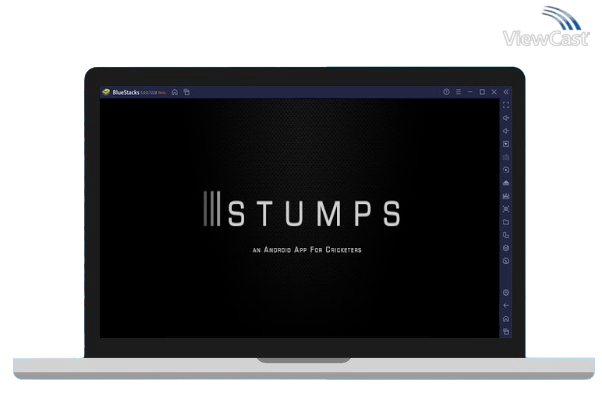Open the hamburger menu in title bar
The image size is (602, 414).
[x=458, y=92]
